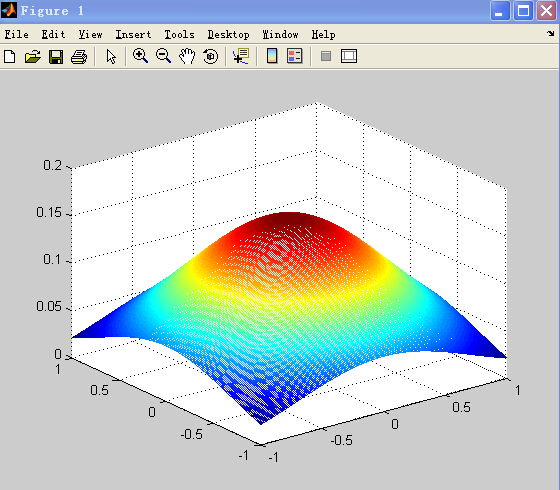The height and width of the screenshot is (490, 560).
Task: Click the red peak of the surface plot
Action: pos(288,219)
